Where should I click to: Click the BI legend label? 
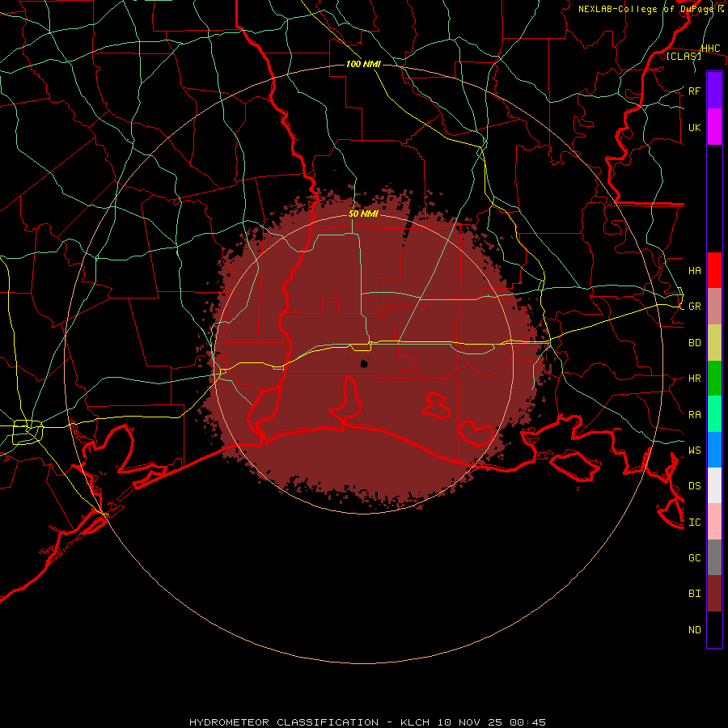click(x=695, y=594)
